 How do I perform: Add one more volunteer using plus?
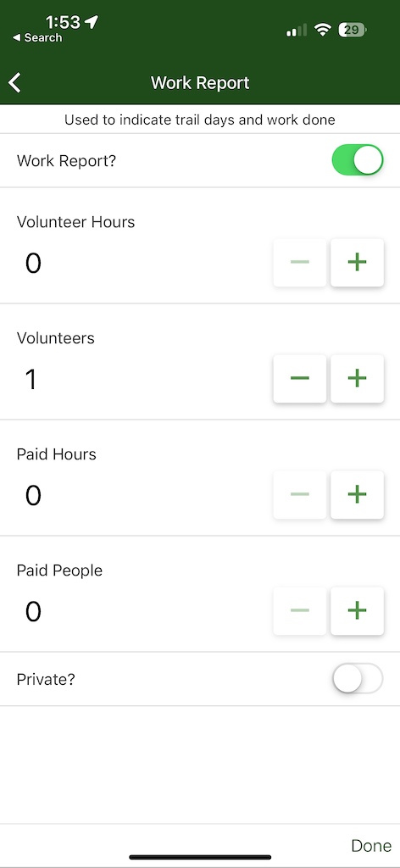[x=357, y=379]
